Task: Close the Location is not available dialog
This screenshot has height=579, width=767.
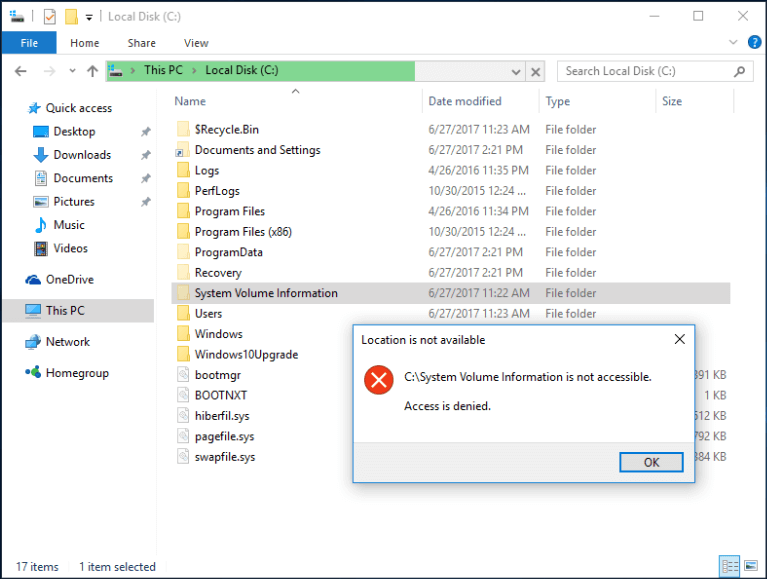Action: point(679,340)
